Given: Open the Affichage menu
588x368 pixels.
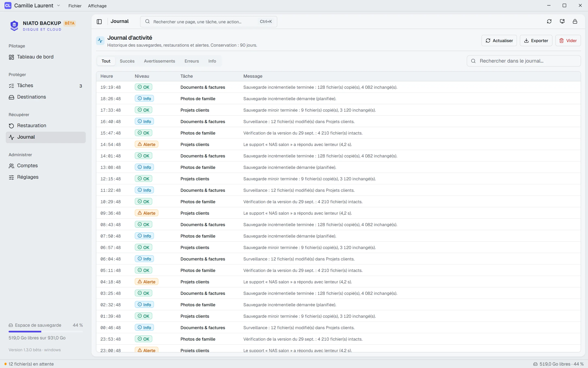Looking at the screenshot, I should pyautogui.click(x=97, y=6).
